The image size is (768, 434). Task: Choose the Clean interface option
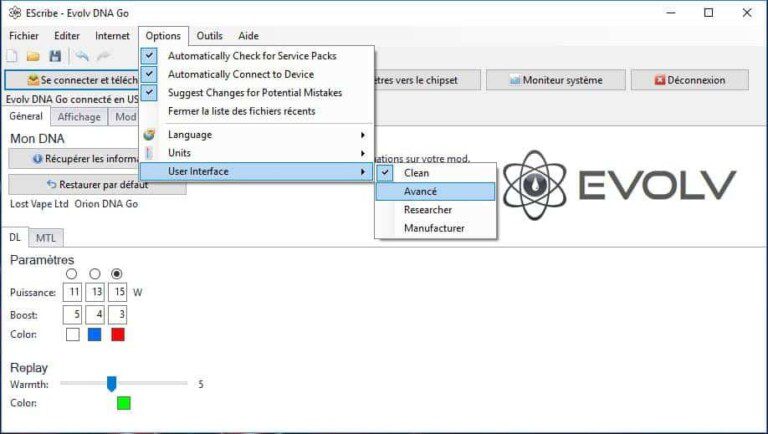point(435,173)
